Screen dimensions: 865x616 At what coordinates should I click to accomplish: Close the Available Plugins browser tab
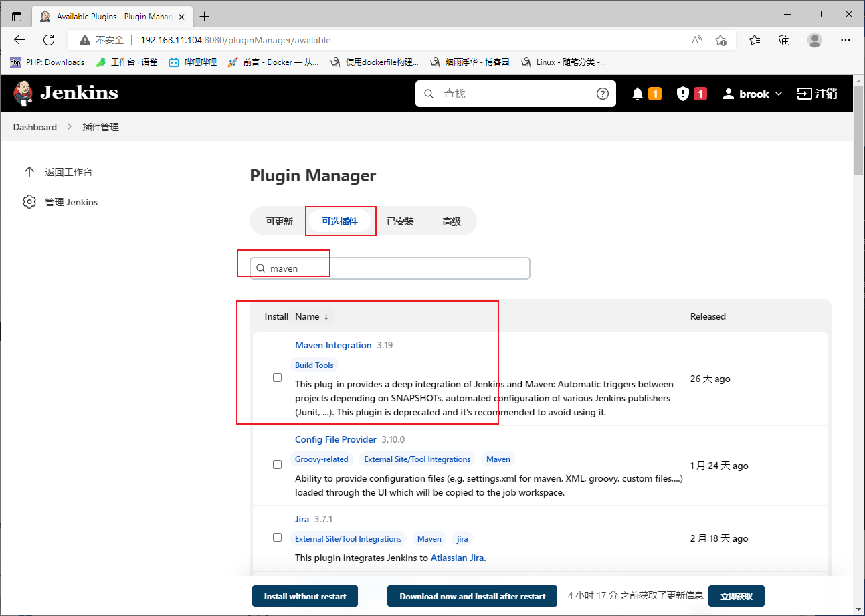[183, 16]
